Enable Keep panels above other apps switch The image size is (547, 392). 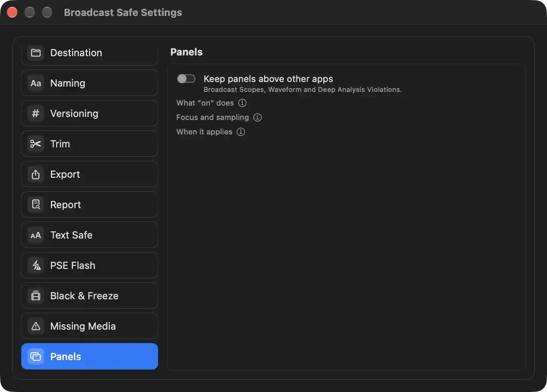pyautogui.click(x=186, y=79)
